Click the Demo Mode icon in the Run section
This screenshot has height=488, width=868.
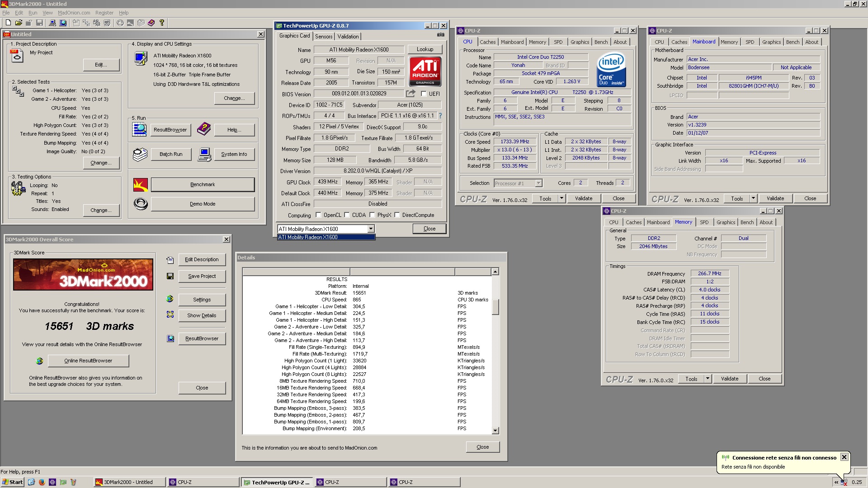click(x=141, y=204)
